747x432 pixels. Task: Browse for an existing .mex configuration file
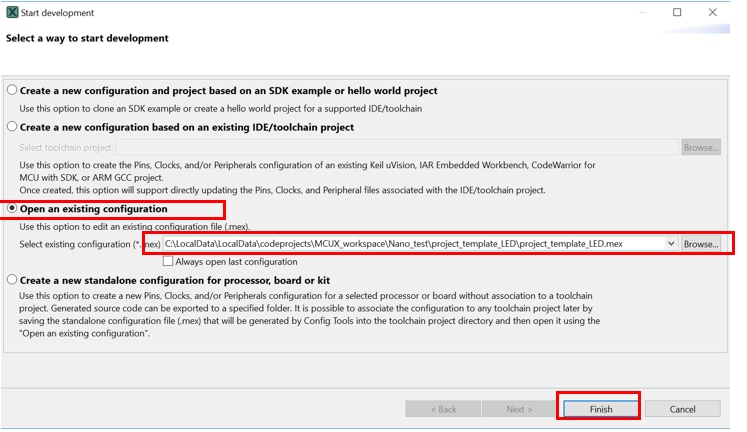(701, 244)
